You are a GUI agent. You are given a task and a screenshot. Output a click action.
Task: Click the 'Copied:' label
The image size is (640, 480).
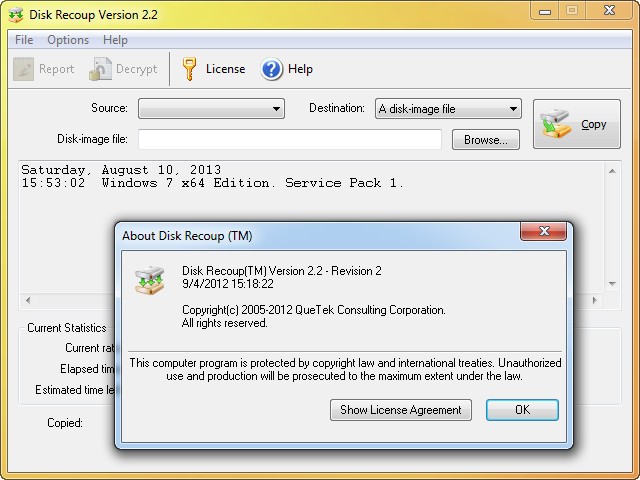click(x=65, y=423)
